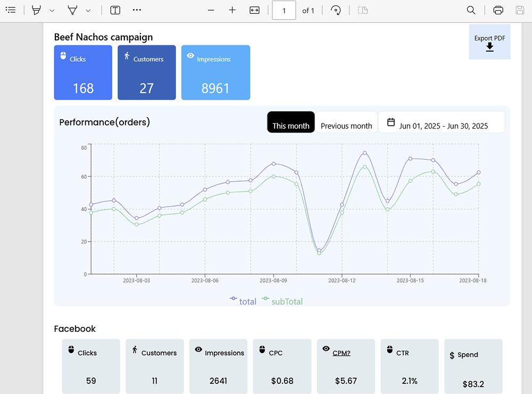Click the Fit to width icon
This screenshot has width=532, height=394.
[254, 10]
